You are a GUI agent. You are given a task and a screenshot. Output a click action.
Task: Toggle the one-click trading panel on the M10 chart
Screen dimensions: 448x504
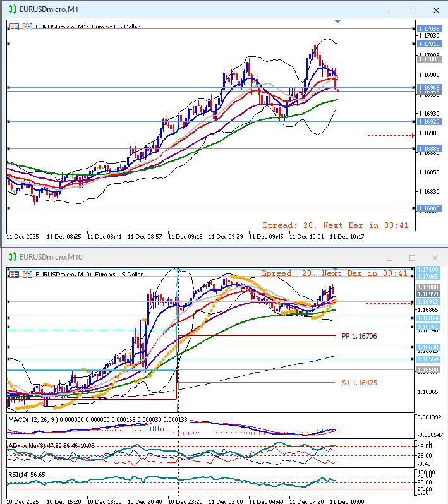26,274
